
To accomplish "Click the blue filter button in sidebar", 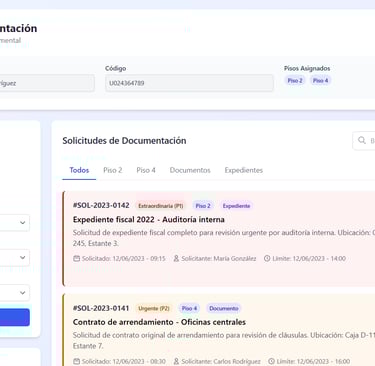I will (x=15, y=317).
